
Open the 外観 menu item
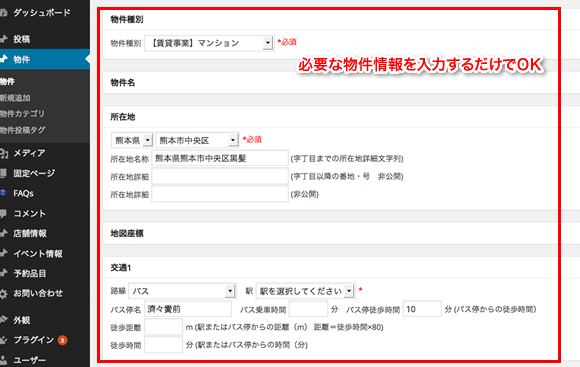[x=21, y=320]
